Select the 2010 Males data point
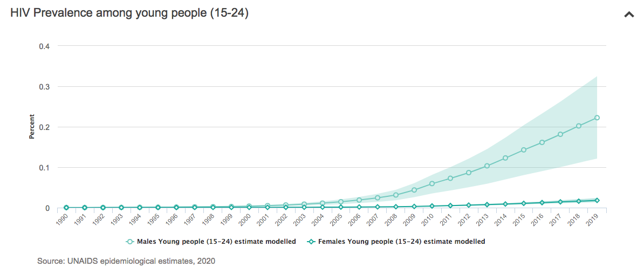 [x=432, y=184]
